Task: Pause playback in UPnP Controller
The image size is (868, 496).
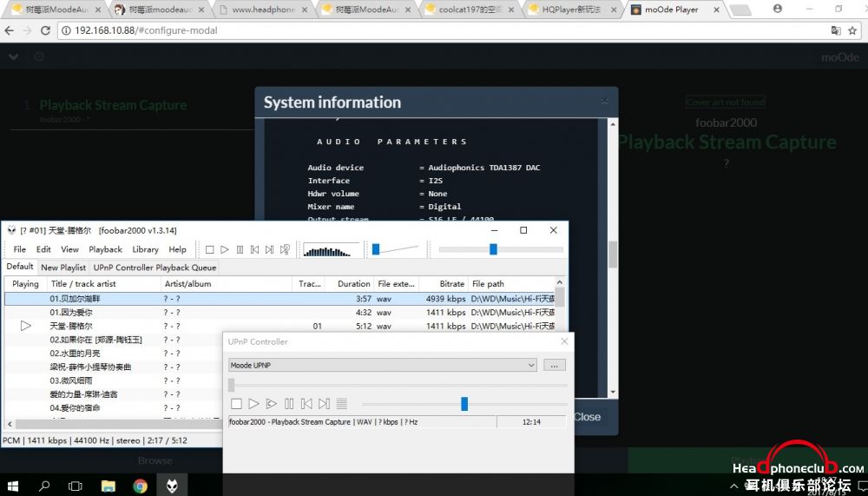Action: [x=289, y=404]
